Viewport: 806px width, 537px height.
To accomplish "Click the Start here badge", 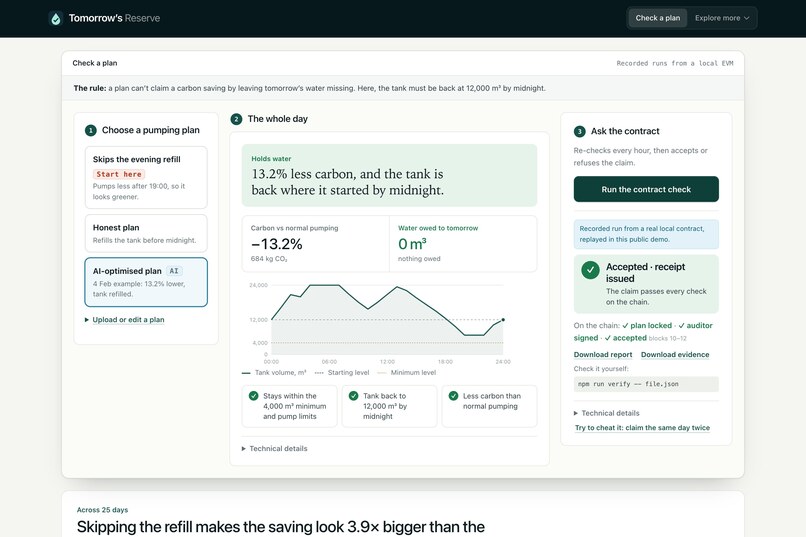I will point(119,174).
